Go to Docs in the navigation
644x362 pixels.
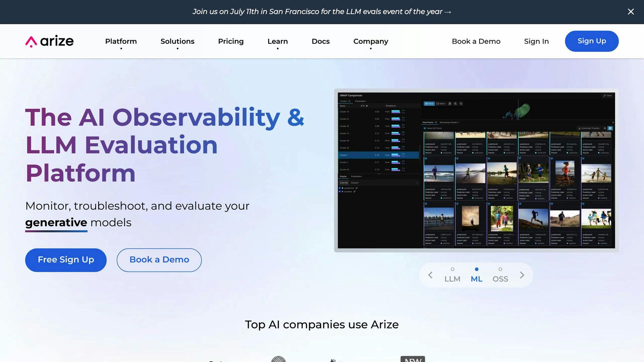(x=320, y=41)
